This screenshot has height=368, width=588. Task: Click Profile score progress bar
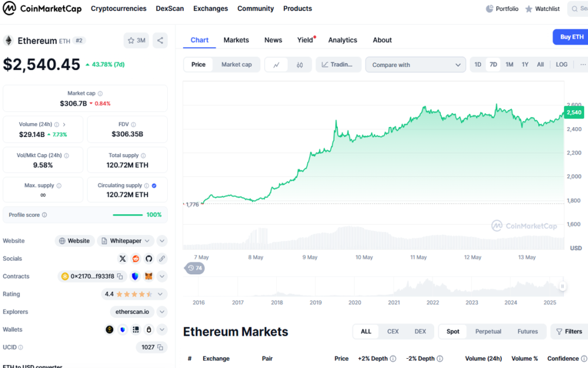pos(127,215)
